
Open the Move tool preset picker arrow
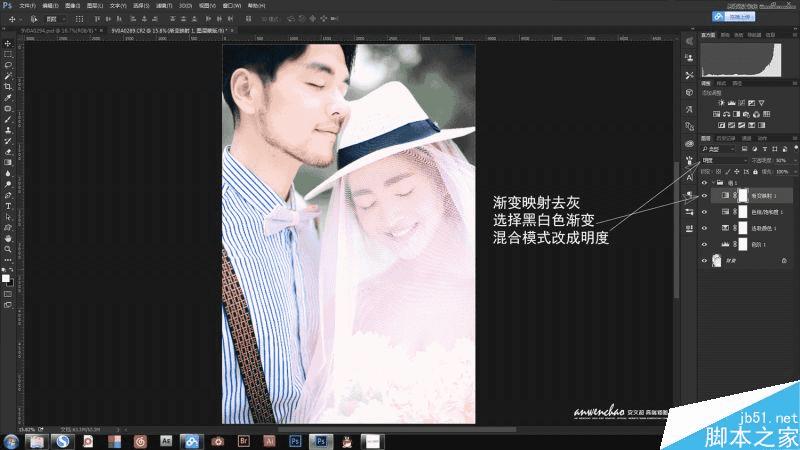click(x=19, y=19)
